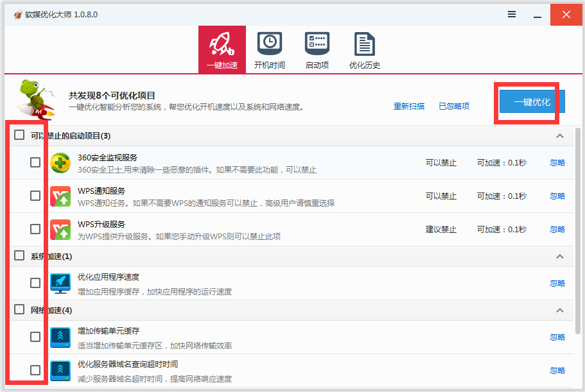The width and height of the screenshot is (585, 392).
Task: Open the hamburger menu
Action: coord(511,13)
